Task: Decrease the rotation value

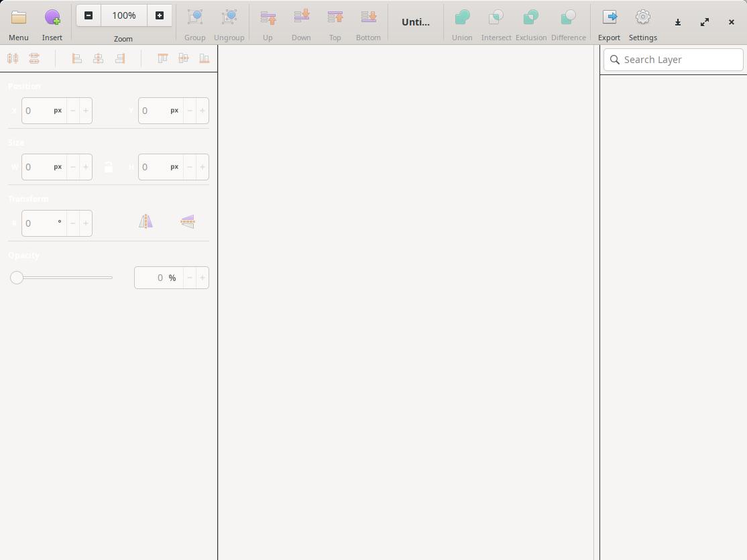Action: tap(73, 223)
